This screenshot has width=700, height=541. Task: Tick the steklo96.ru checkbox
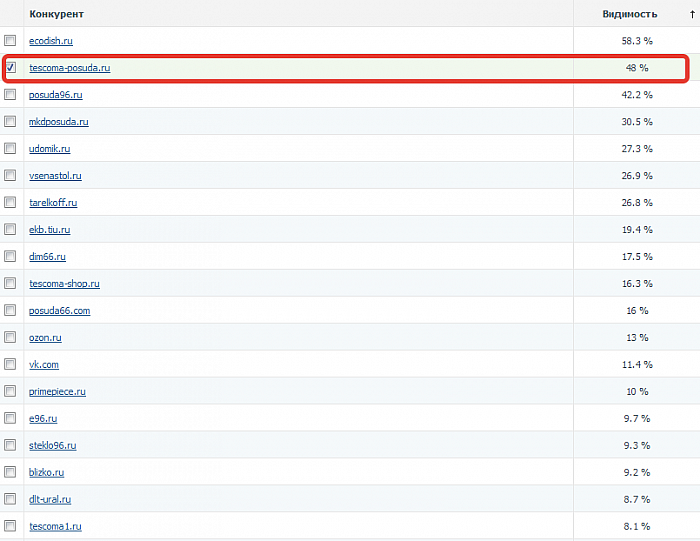10,445
